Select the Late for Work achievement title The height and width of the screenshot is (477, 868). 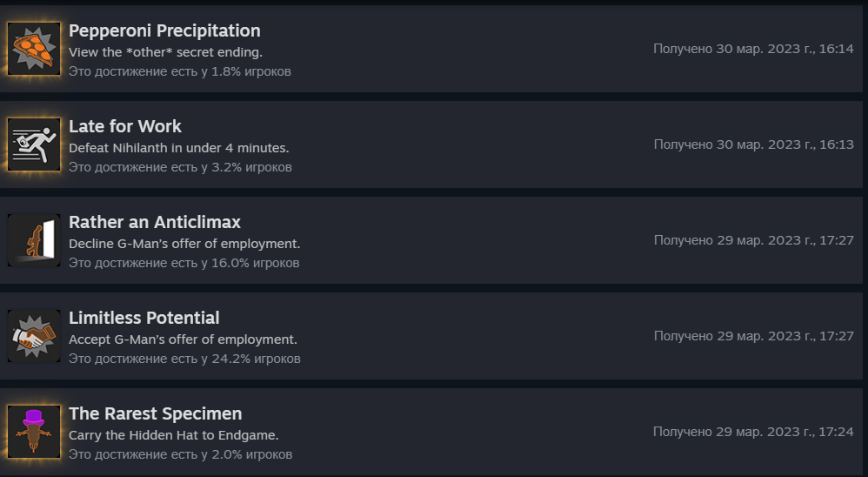(x=125, y=126)
